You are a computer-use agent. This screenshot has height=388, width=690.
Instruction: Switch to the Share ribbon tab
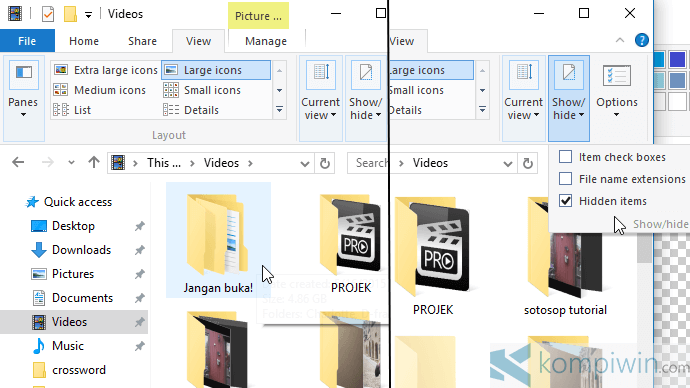pyautogui.click(x=142, y=41)
